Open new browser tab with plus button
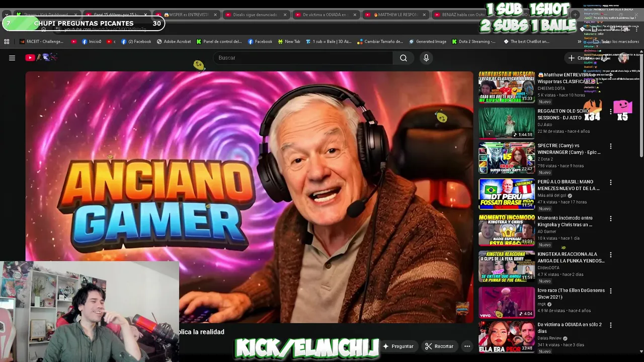The height and width of the screenshot is (362, 644). pyautogui.click(x=575, y=15)
